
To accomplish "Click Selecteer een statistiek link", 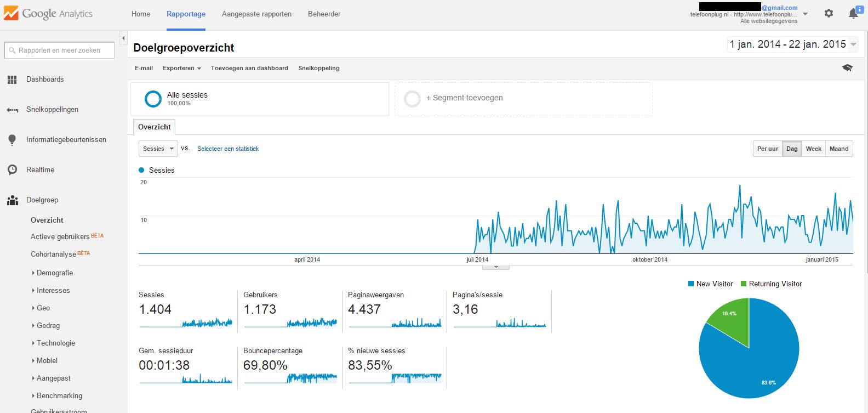I will click(228, 149).
